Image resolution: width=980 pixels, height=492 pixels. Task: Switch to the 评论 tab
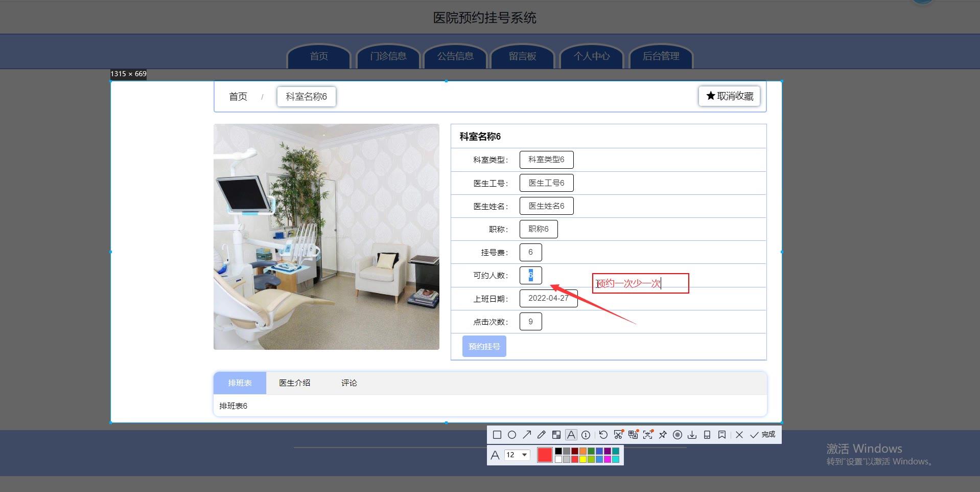(349, 383)
